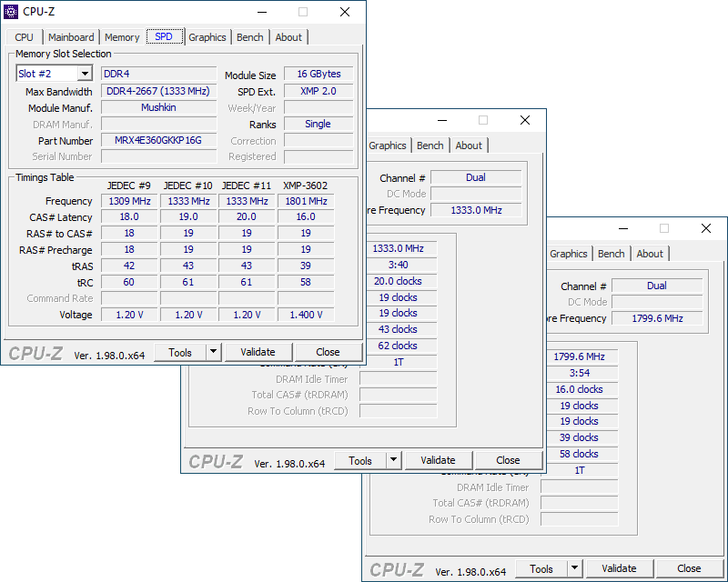Minimize the front CPU-Z window
Image resolution: width=728 pixels, height=582 pixels.
point(262,12)
